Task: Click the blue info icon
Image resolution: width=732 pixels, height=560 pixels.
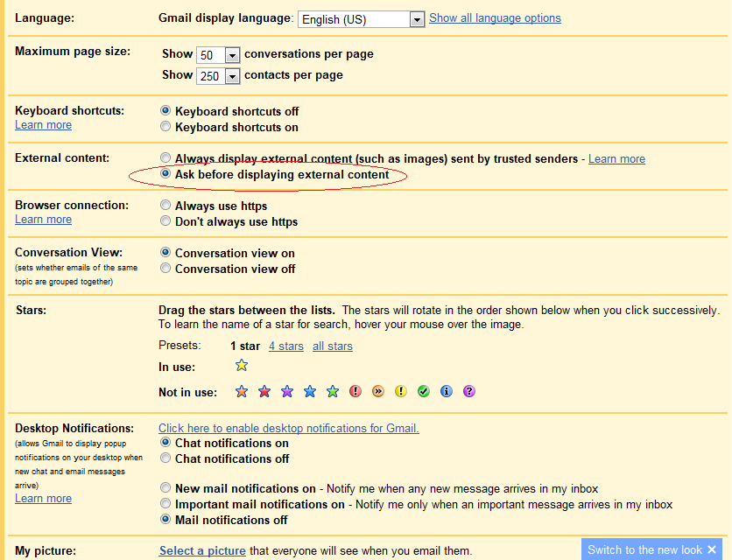Action: [x=447, y=392]
